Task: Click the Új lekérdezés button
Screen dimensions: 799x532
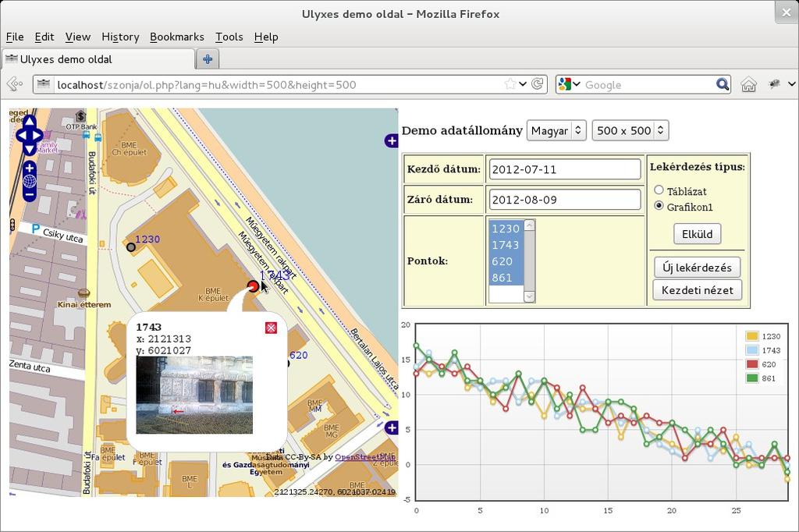Action: [697, 268]
